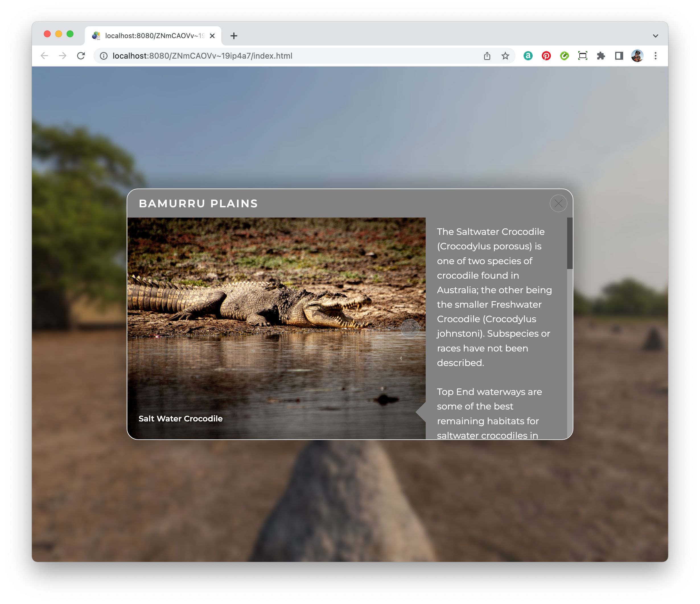Open the Extensions puzzle menu
This screenshot has width=700, height=604.
tap(601, 56)
